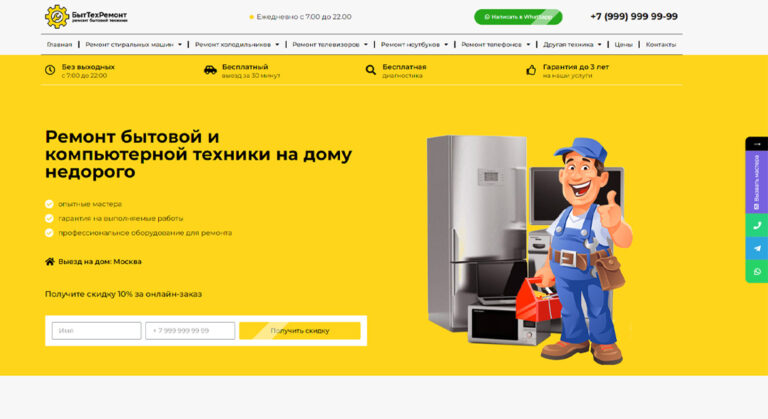Go to the Цены menu item
Viewport: 768px width, 419px height.
(624, 45)
